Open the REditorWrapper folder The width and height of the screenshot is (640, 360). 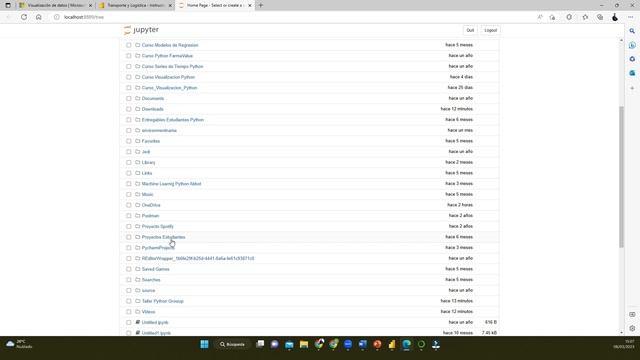[x=198, y=258]
